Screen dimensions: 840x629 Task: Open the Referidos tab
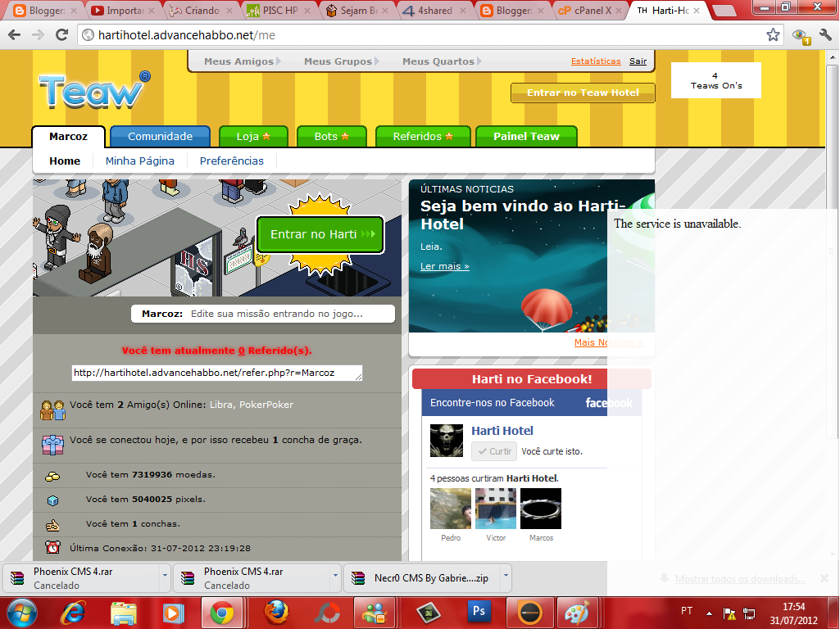423,137
